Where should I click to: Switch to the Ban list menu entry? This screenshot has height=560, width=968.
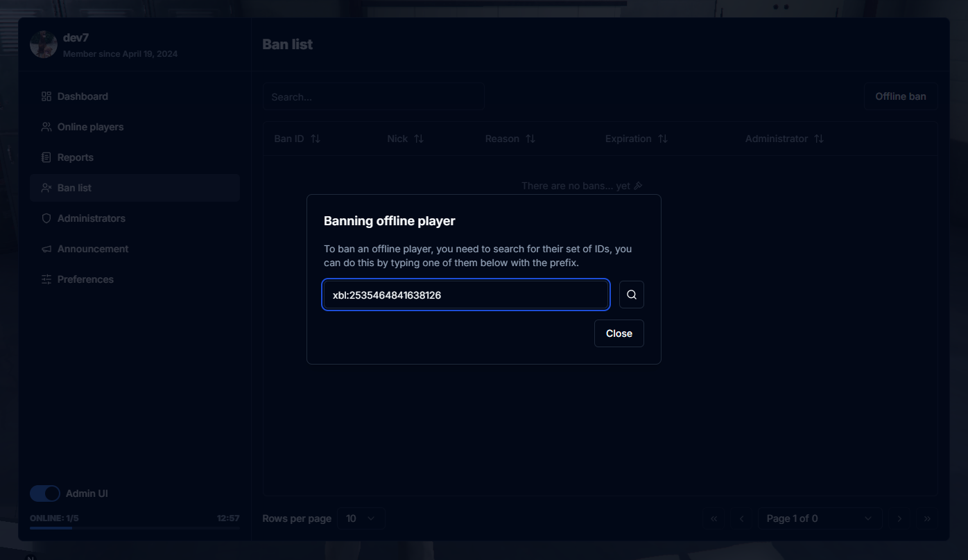74,187
